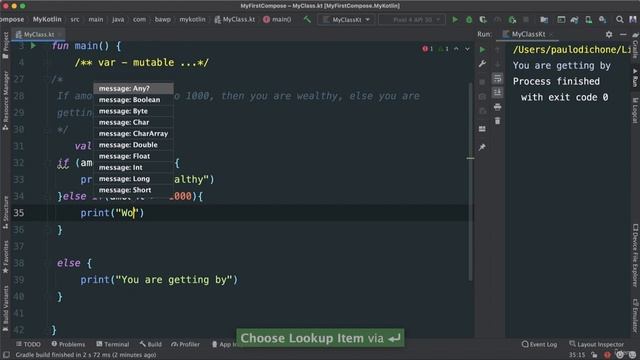
Task: Click main() breadcrumb in navigation bar
Action: click(278, 19)
